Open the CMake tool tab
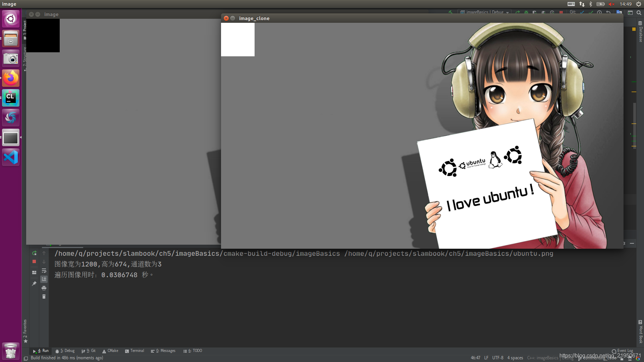Image resolution: width=644 pixels, height=362 pixels. [x=110, y=351]
